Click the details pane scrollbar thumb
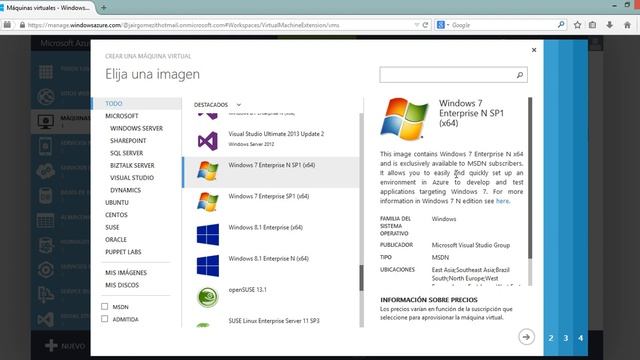This screenshot has height=360, width=640. [530, 178]
